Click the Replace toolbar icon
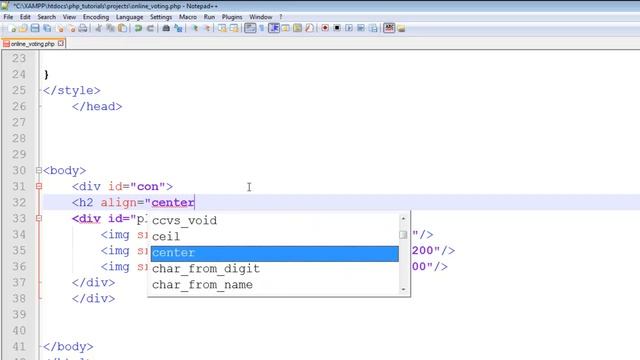 coord(178,28)
